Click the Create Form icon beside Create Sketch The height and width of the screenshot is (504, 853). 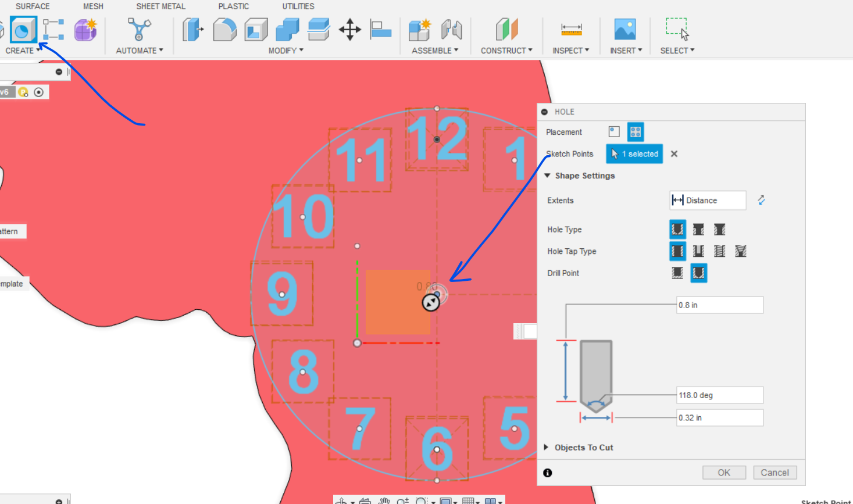53,30
